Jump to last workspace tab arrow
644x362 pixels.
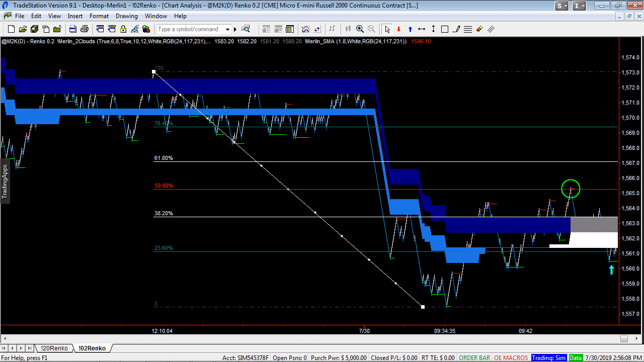click(30, 348)
